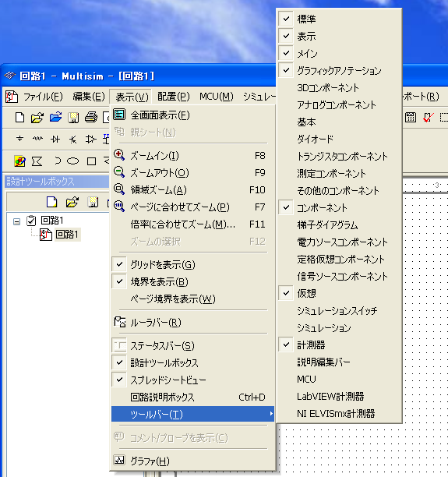
Task: Click the New file icon in standard toolbar
Action: pos(19,118)
